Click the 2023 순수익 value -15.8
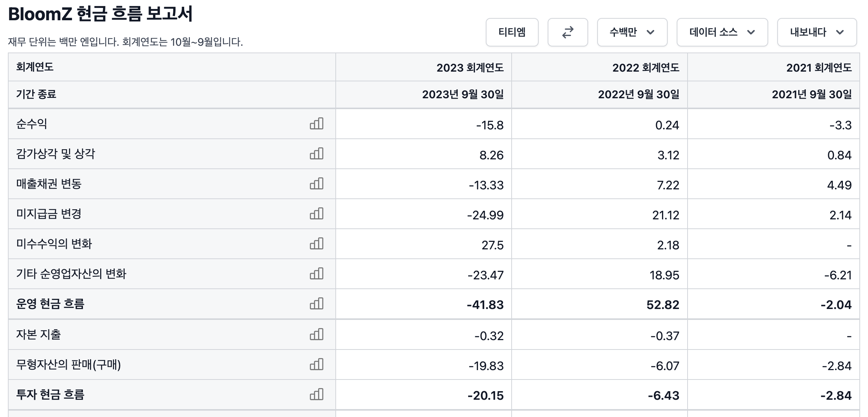868x417 pixels. 490,125
